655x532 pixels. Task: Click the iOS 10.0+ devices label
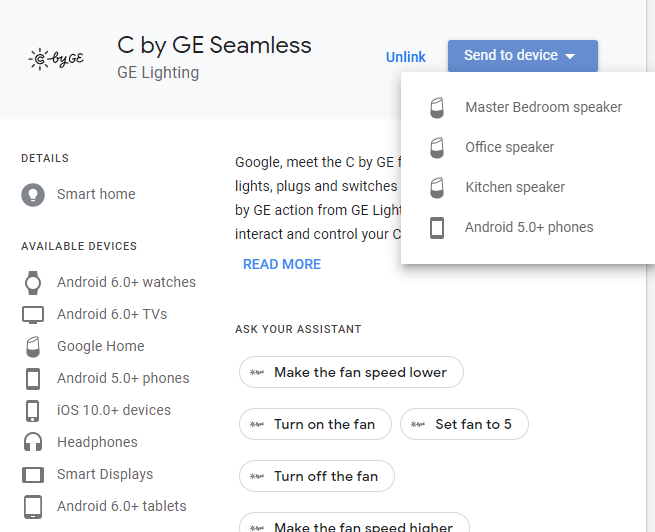tap(114, 410)
